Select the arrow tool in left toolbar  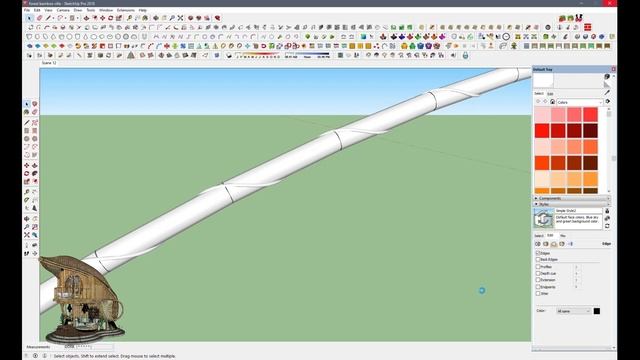(27, 104)
